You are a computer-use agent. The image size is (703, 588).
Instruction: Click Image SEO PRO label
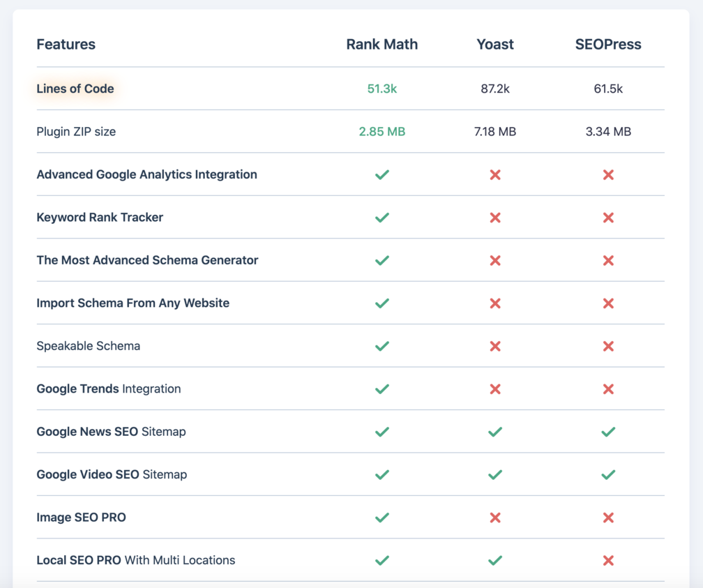pyautogui.click(x=81, y=518)
